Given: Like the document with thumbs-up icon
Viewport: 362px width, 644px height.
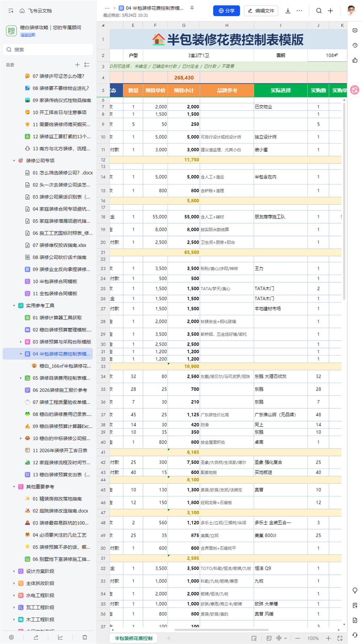Looking at the screenshot, I should pos(355,60).
